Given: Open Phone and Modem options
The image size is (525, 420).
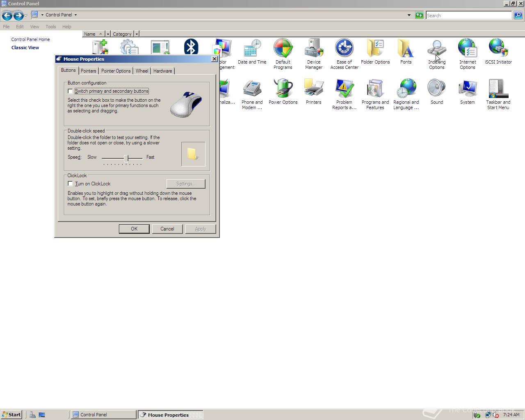Looking at the screenshot, I should 252,94.
